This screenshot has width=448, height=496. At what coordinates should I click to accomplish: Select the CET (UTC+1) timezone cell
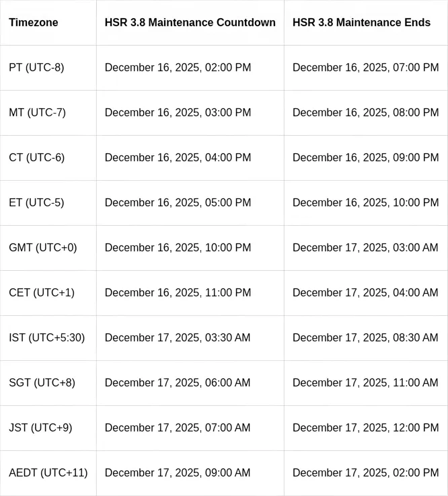click(42, 293)
